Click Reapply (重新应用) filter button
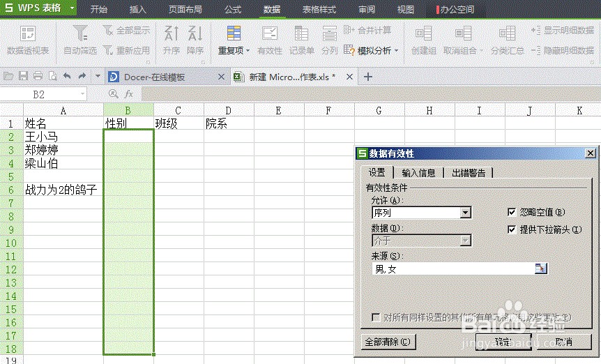This screenshot has width=601, height=364. tap(126, 50)
